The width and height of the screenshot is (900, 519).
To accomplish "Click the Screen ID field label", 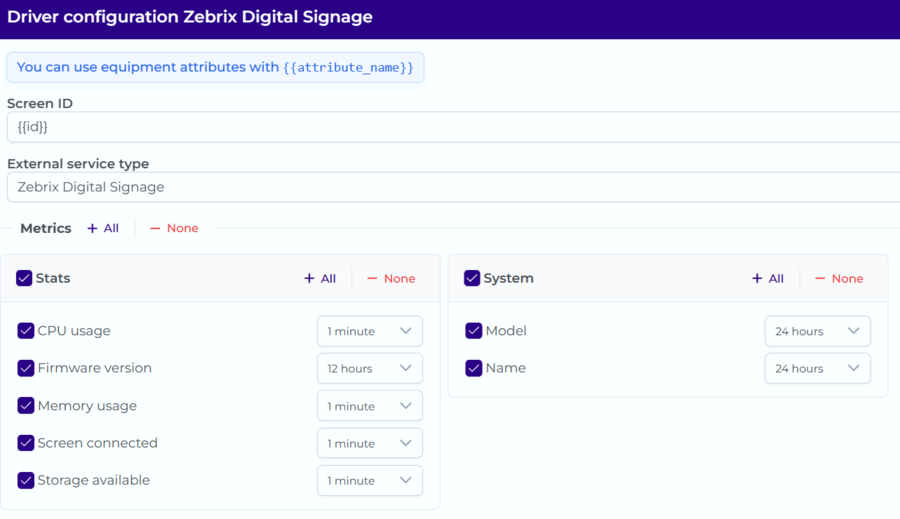I will 40,103.
